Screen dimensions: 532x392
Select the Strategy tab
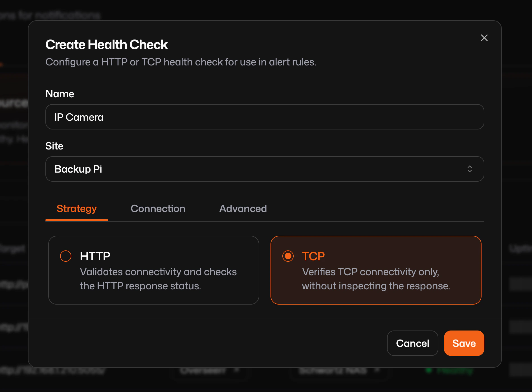pyautogui.click(x=76, y=209)
